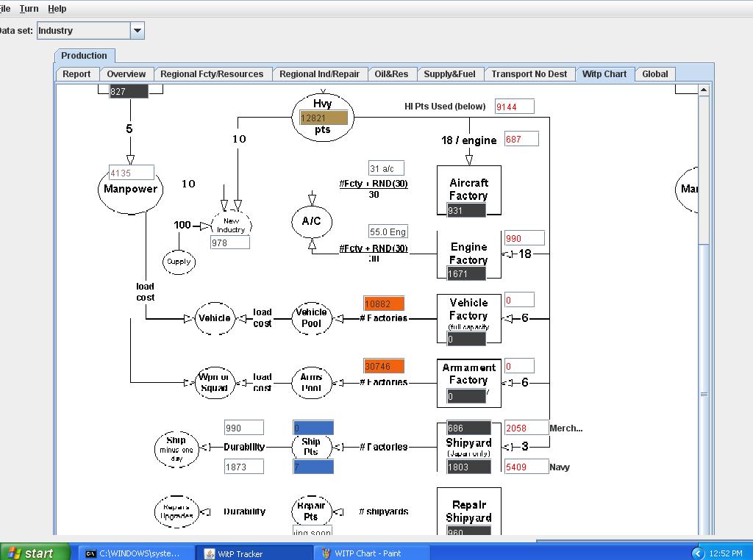Click the blue Ship Pts field showing 7
The width and height of the screenshot is (753, 560).
click(313, 467)
